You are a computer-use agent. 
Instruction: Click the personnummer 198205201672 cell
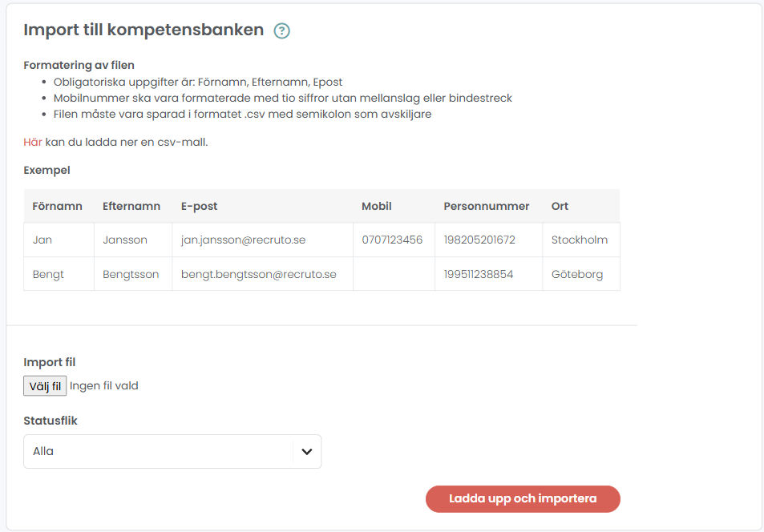click(x=489, y=240)
